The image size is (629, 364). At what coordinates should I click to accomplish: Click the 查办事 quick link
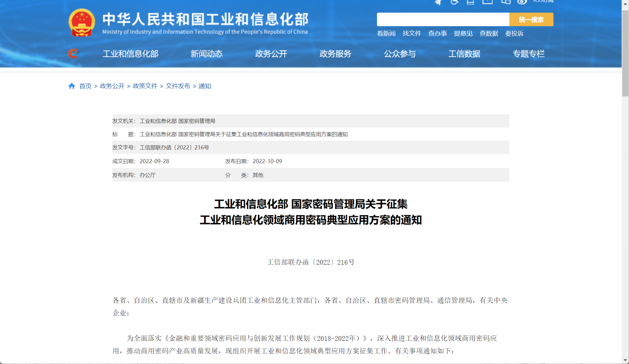pyautogui.click(x=437, y=33)
